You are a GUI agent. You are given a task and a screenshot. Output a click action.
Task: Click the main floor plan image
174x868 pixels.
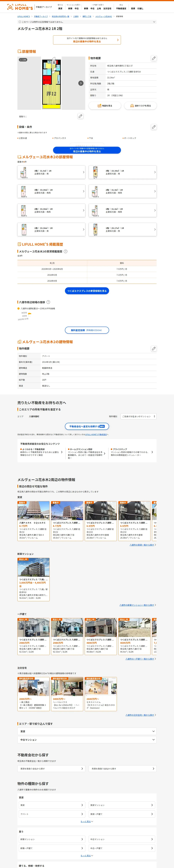pos(51,83)
